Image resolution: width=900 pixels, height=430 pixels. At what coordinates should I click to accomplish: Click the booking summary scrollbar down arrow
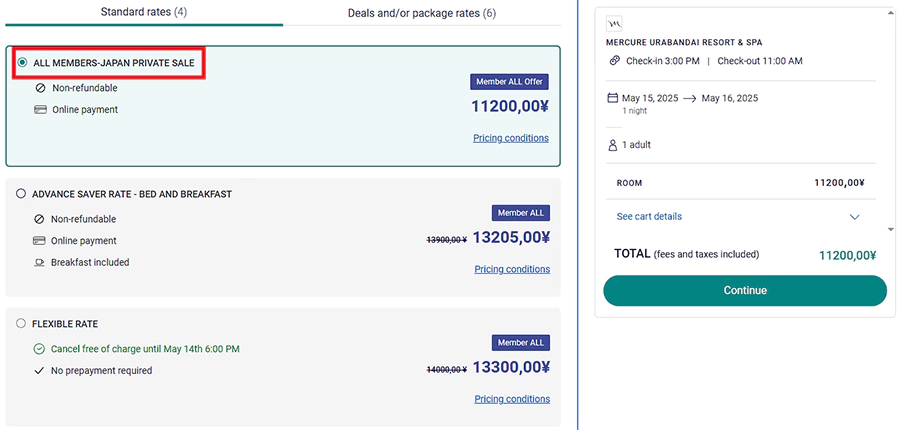(890, 229)
